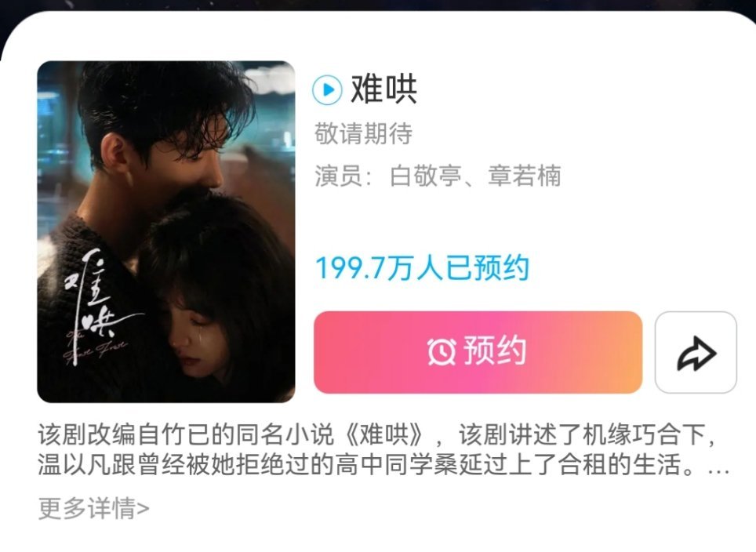Click the blue play icon beside 难哄
The height and width of the screenshot is (552, 756).
click(327, 89)
